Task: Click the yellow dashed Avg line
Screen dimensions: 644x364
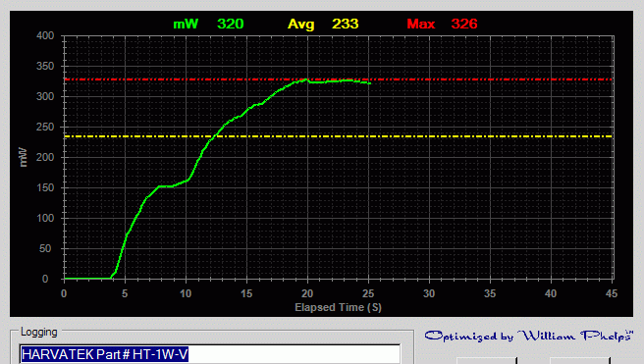Action: pyautogui.click(x=339, y=136)
